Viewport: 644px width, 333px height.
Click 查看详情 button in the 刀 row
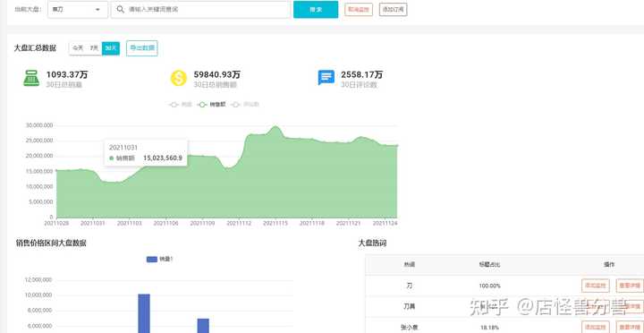(x=630, y=286)
